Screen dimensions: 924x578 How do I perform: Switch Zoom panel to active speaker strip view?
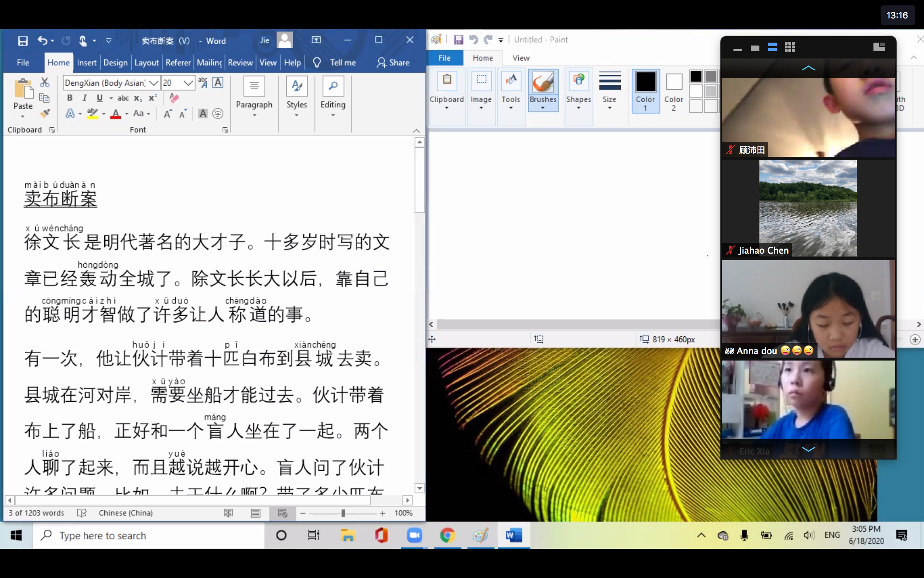(772, 47)
